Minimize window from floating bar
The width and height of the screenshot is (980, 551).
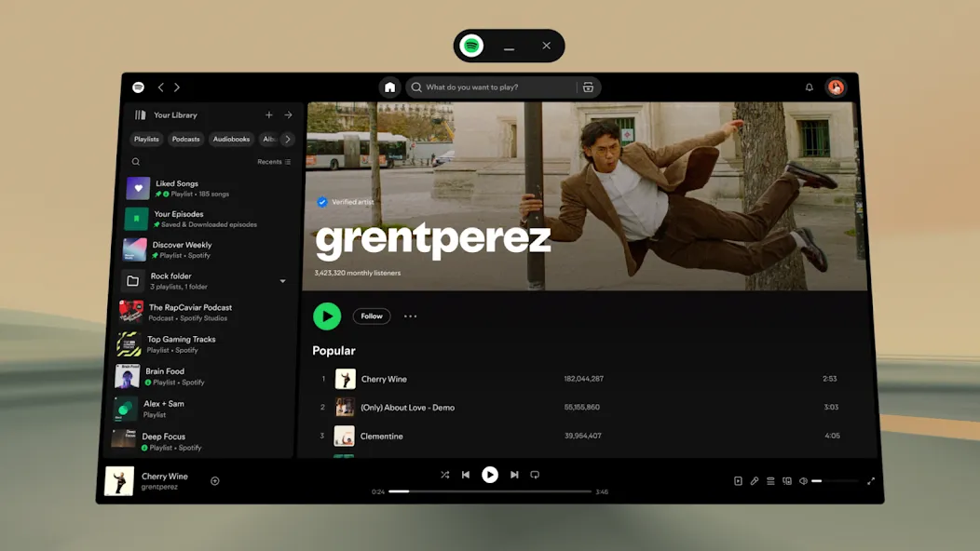point(510,47)
